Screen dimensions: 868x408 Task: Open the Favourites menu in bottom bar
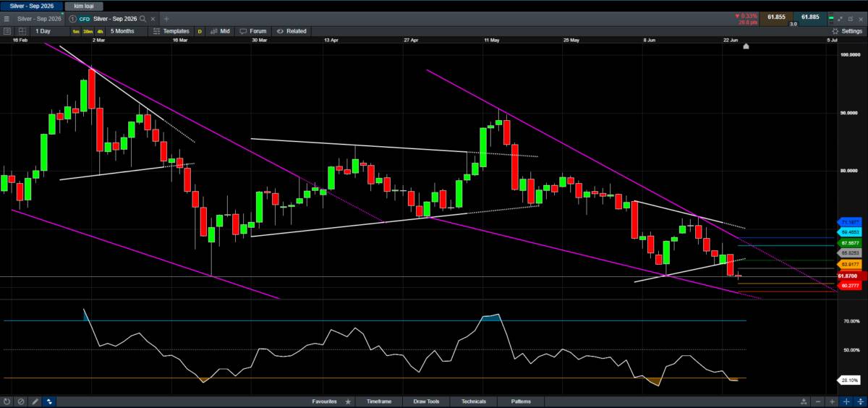pyautogui.click(x=324, y=401)
